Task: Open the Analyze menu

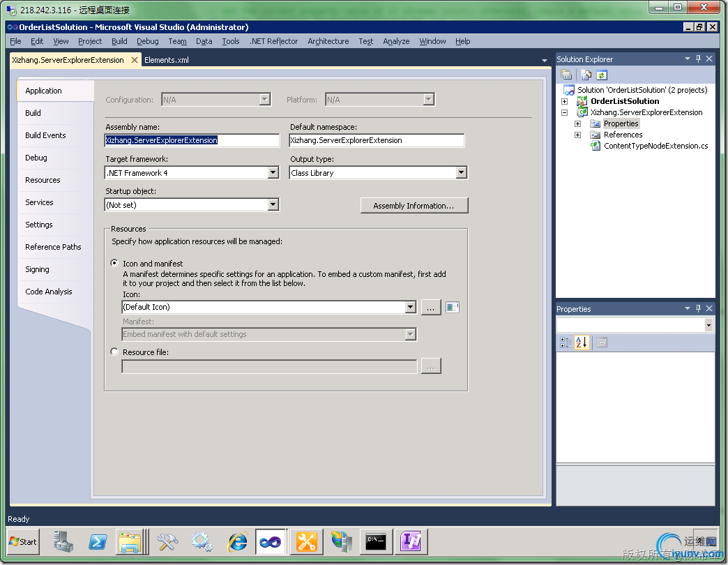Action: [396, 41]
